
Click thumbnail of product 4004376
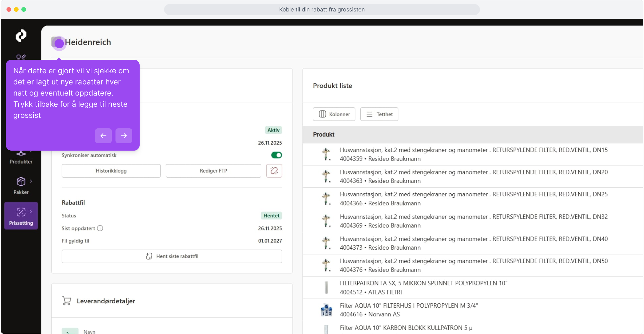tap(326, 265)
